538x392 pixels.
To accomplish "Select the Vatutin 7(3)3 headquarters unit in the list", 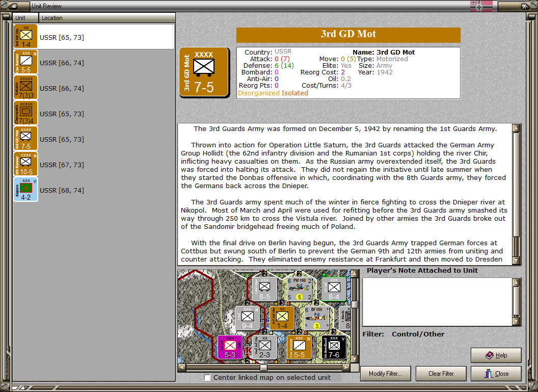I will pyautogui.click(x=94, y=88).
